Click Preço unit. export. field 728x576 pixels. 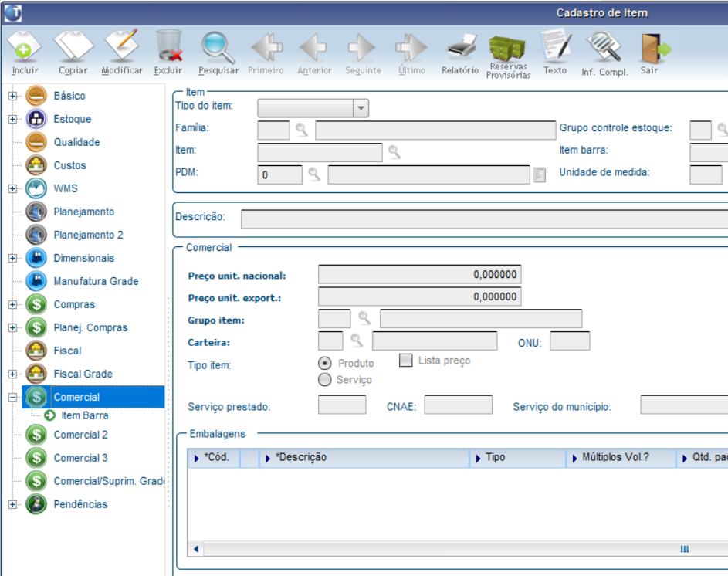click(420, 296)
